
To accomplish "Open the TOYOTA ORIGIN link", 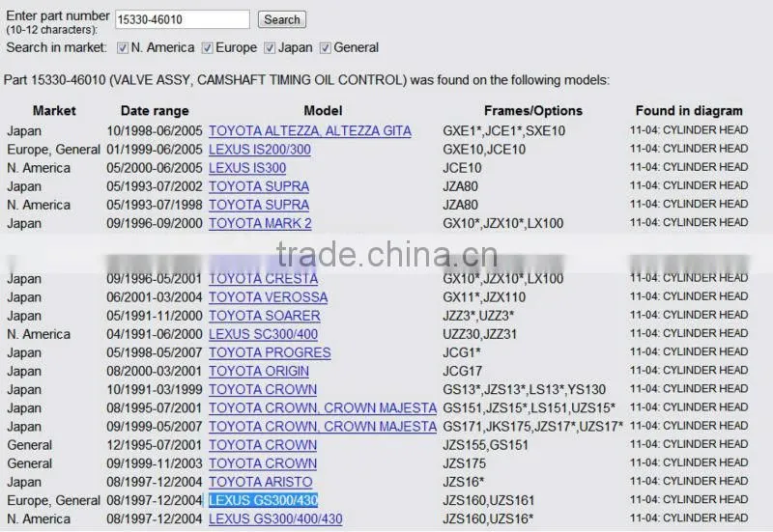I will (x=259, y=371).
